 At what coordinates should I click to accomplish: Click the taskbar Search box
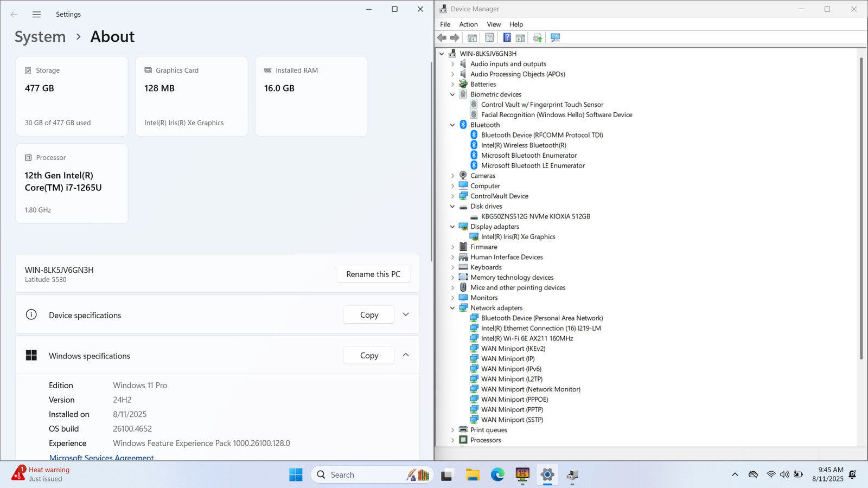tap(358, 475)
